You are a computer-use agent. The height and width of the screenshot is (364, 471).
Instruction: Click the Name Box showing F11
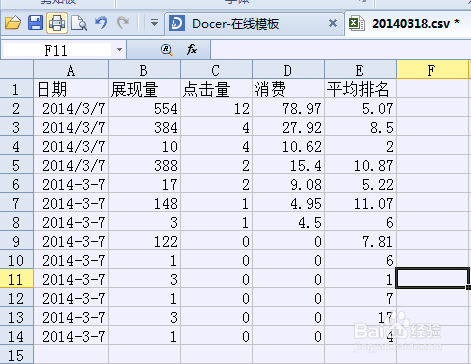(57, 50)
